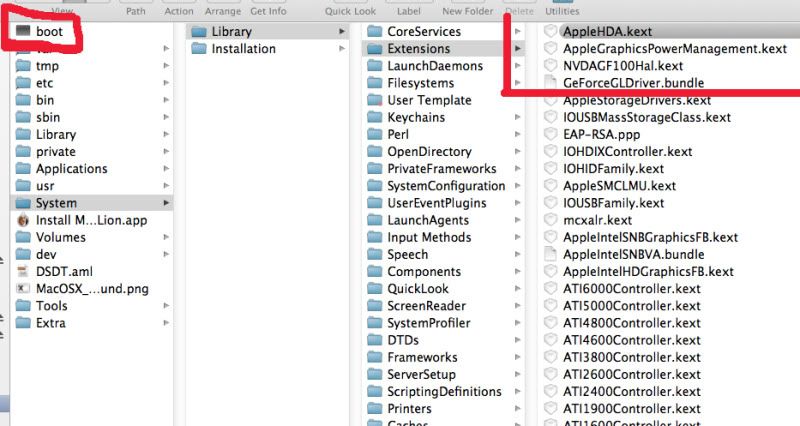Image resolution: width=800 pixels, height=426 pixels.
Task: Click icon of Library folder listed above Installation
Action: pos(199,32)
